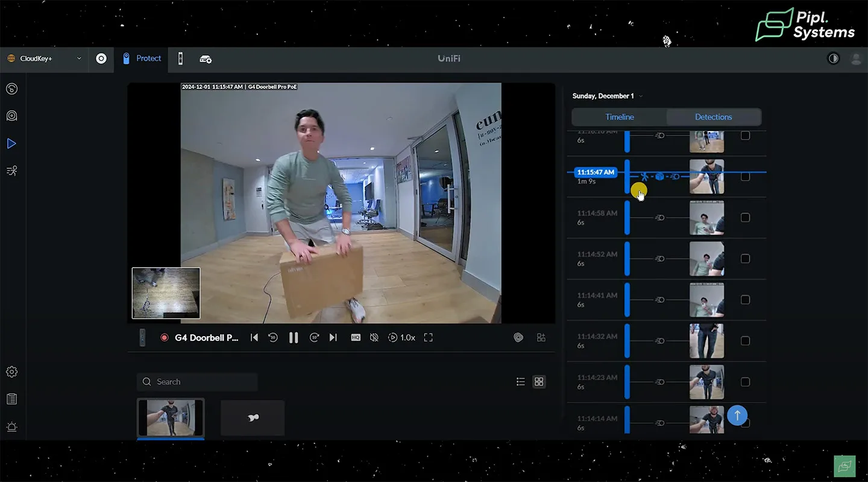Viewport: 868px width, 482px height.
Task: Open the 11:14:32 AM detection thumbnail
Action: point(707,341)
